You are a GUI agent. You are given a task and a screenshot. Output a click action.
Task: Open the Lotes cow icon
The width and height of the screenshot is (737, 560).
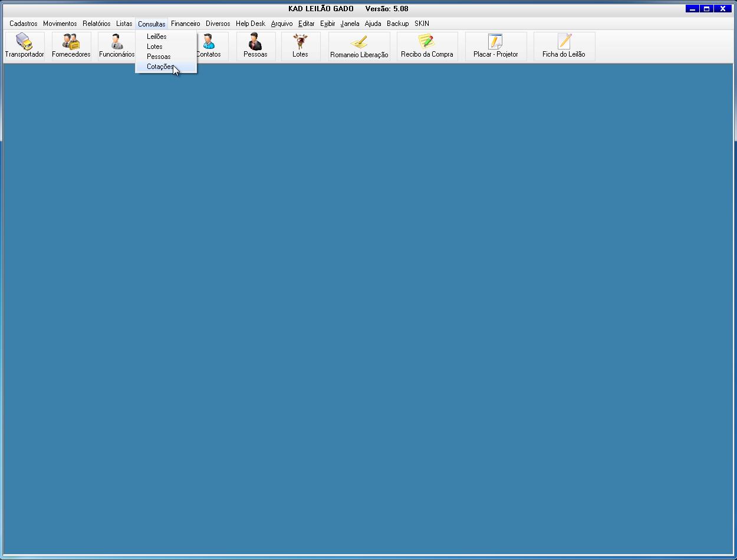(301, 47)
